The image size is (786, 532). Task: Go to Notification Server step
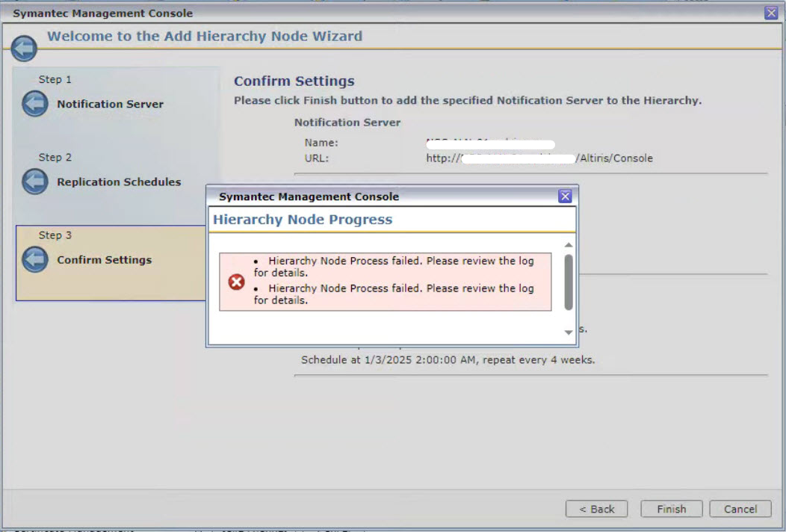[x=111, y=105]
